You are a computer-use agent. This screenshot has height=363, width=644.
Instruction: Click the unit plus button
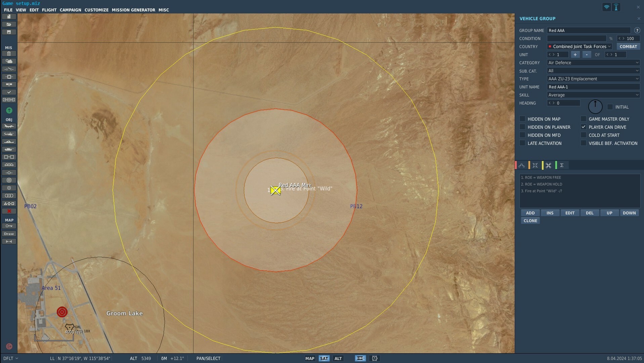[x=575, y=54]
